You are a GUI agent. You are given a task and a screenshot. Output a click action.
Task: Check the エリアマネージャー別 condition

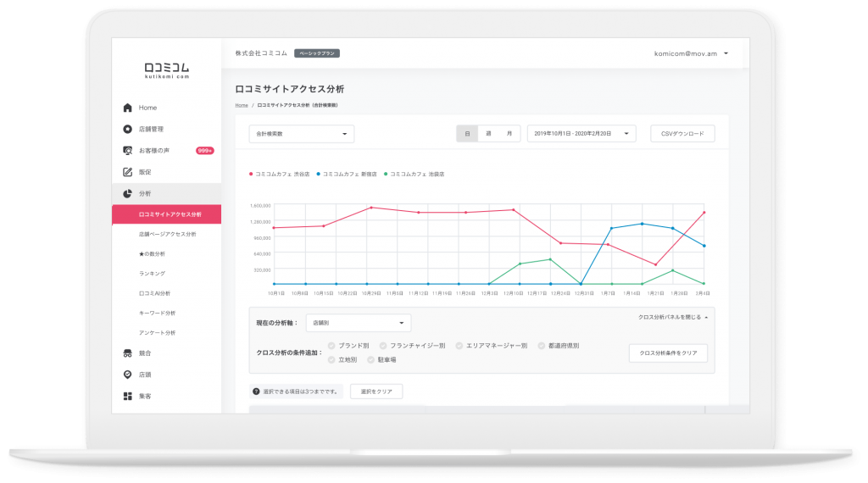click(459, 346)
